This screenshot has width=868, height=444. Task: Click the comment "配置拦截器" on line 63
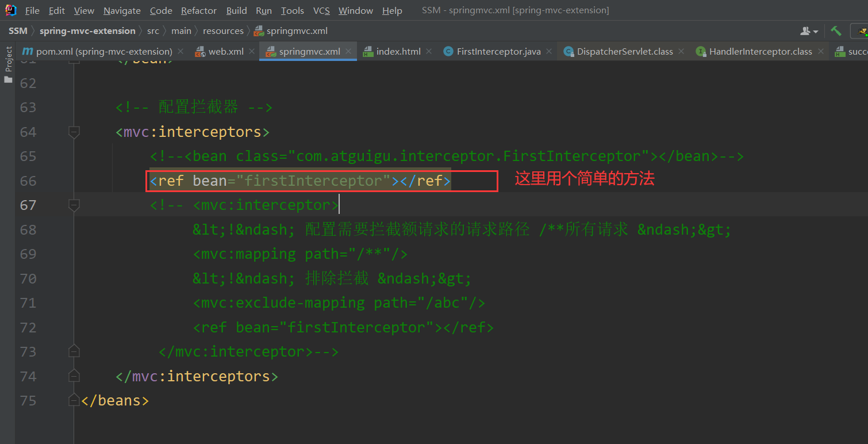[198, 108]
